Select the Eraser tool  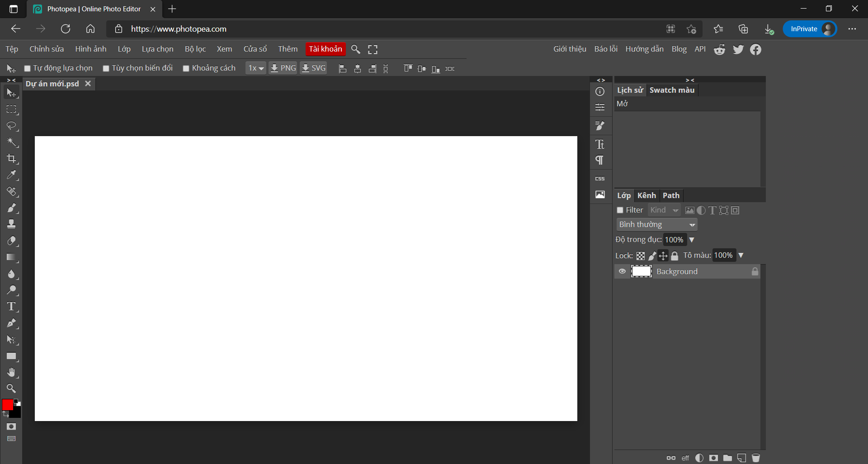[11, 241]
